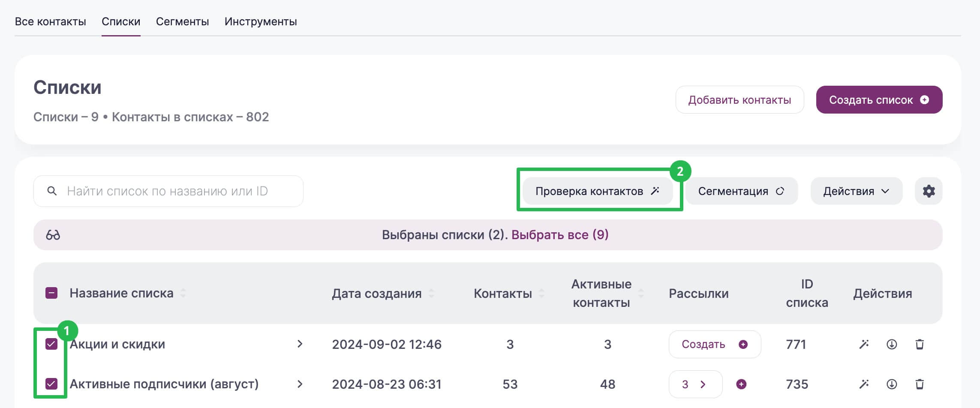Viewport: 980px width, 408px height.
Task: Click Сегментация button
Action: click(x=741, y=191)
